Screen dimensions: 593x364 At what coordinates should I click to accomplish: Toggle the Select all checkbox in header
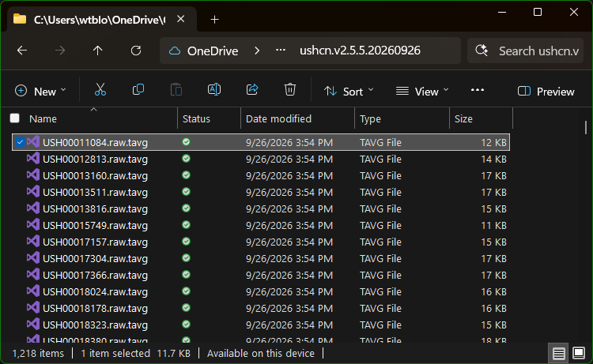pyautogui.click(x=15, y=118)
